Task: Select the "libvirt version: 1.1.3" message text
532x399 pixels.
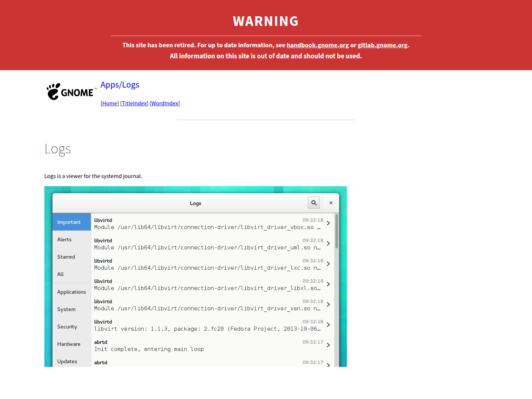Action: coord(207,329)
